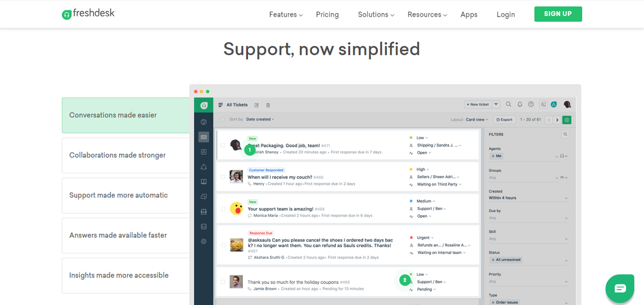Open the Contacts icon in app sidebar

[x=204, y=152]
